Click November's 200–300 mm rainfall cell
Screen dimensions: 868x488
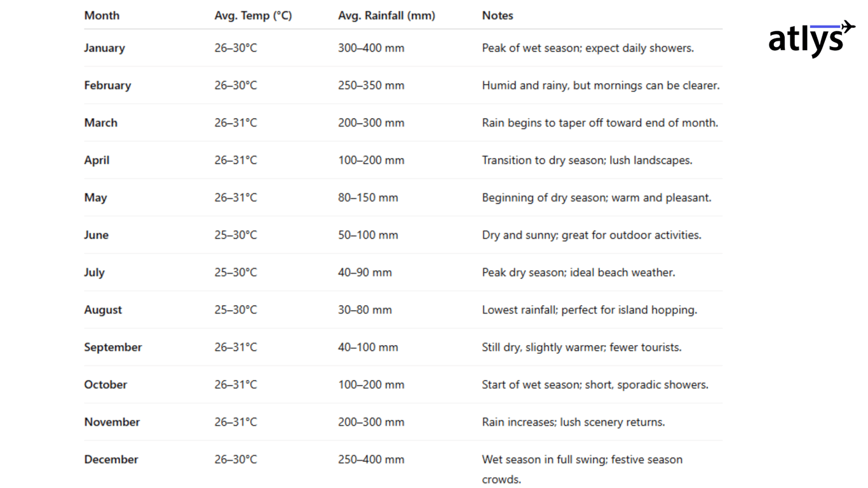(371, 423)
